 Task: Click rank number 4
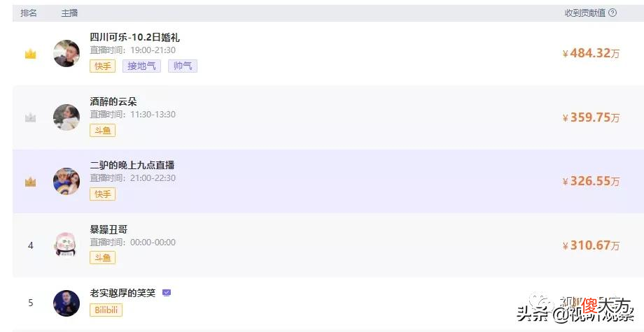[x=30, y=245]
